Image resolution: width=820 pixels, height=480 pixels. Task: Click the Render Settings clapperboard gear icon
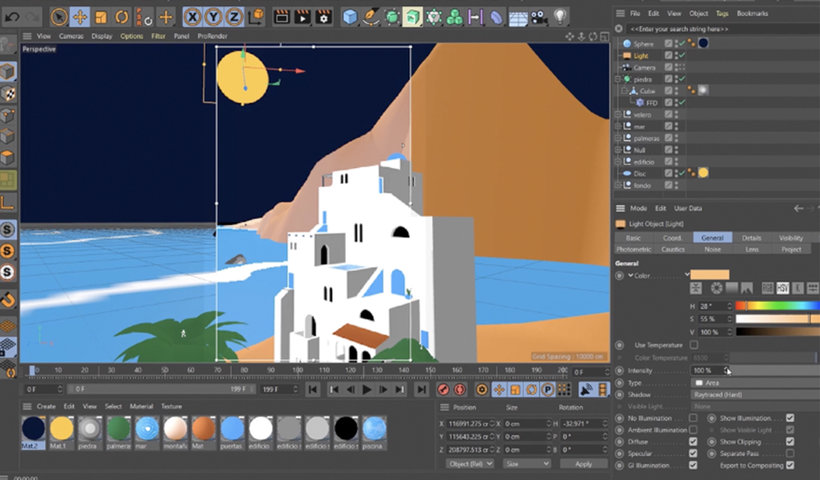coord(324,17)
